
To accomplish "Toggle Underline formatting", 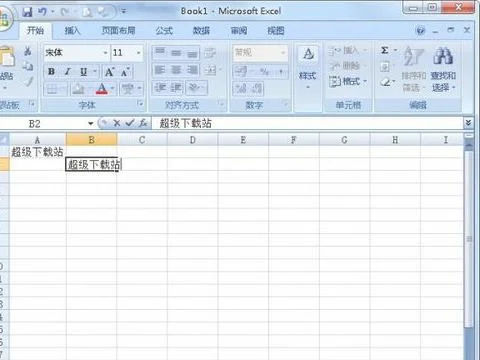I will click(83, 72).
